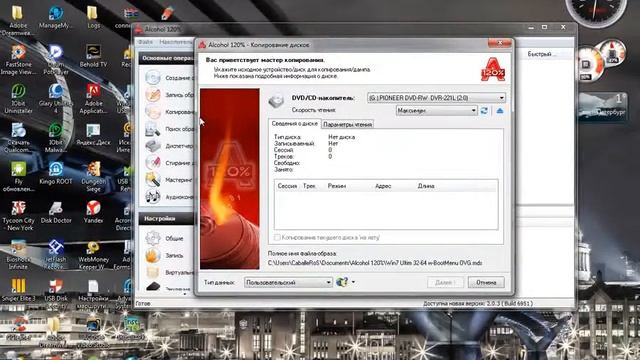Open the ManageMy desktop shortcut

[56, 18]
